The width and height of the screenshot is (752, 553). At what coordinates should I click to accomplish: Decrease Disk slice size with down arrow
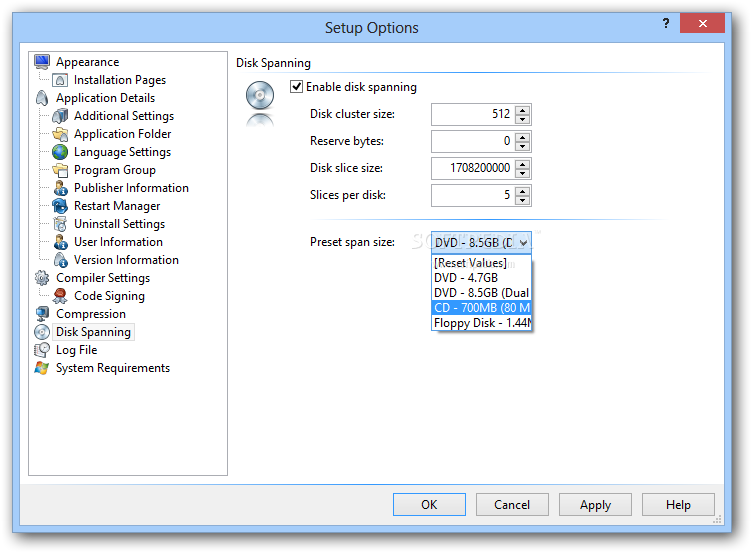click(x=522, y=173)
